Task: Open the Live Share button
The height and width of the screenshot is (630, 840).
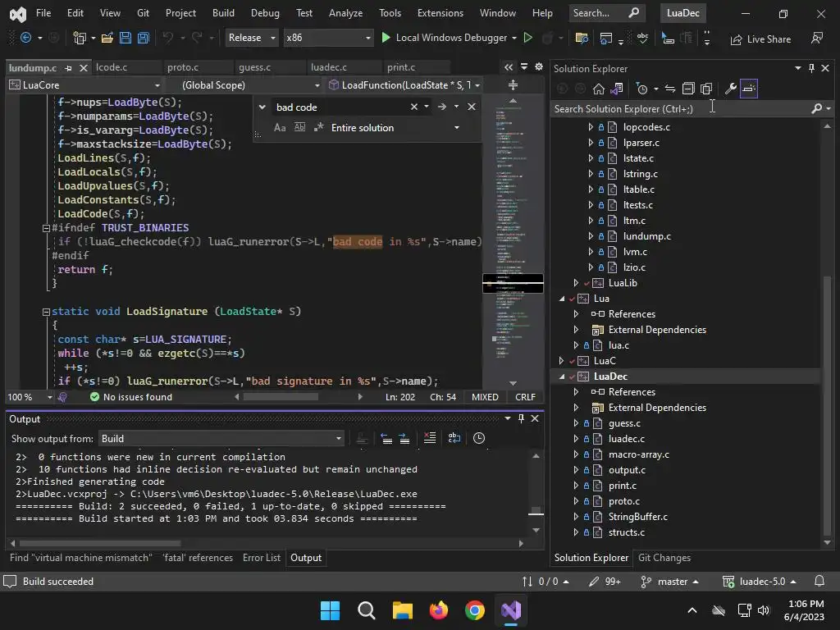Action: 760,39
